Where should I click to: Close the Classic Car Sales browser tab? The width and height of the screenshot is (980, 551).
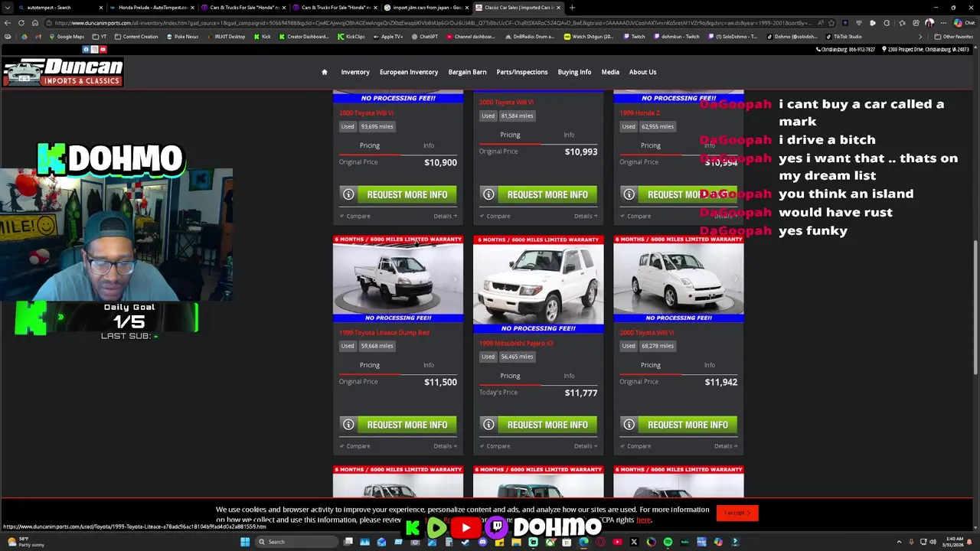point(558,8)
